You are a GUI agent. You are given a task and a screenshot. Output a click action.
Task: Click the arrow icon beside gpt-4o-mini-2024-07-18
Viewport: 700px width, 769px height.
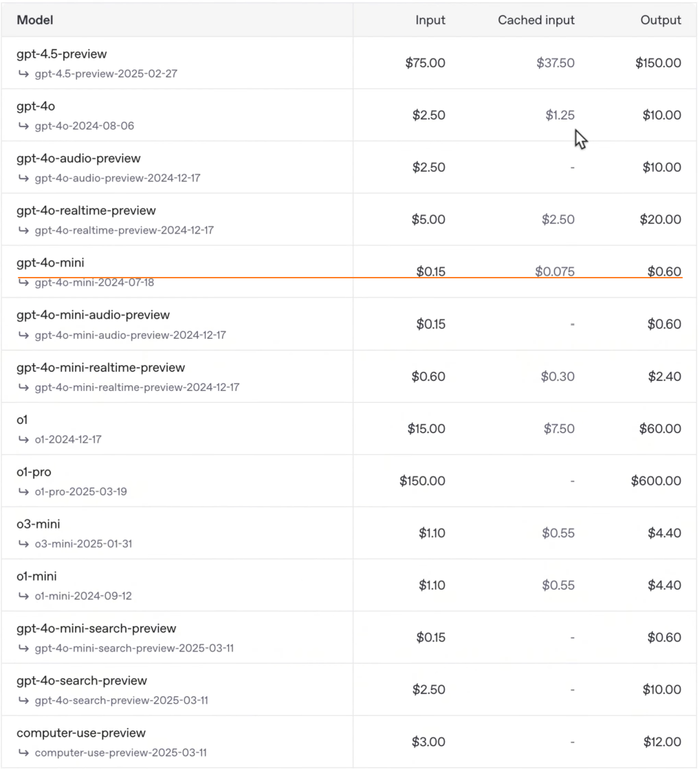click(23, 282)
